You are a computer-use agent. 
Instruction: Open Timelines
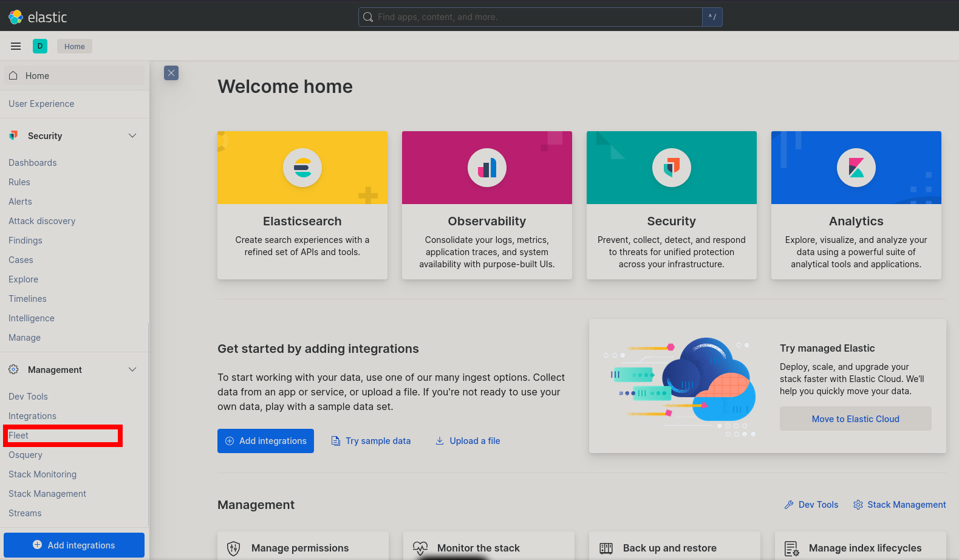tap(27, 299)
